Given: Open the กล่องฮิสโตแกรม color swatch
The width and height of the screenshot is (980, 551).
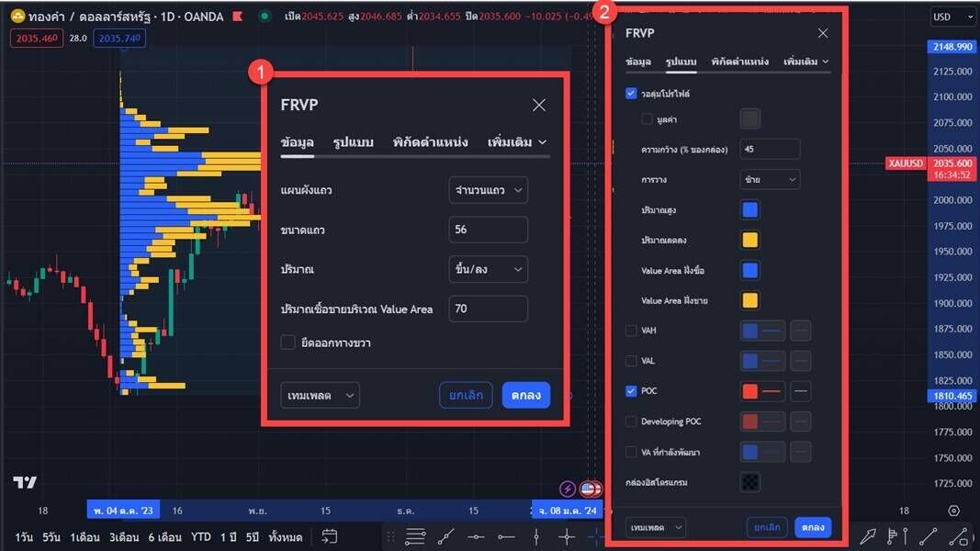Looking at the screenshot, I should coord(750,481).
